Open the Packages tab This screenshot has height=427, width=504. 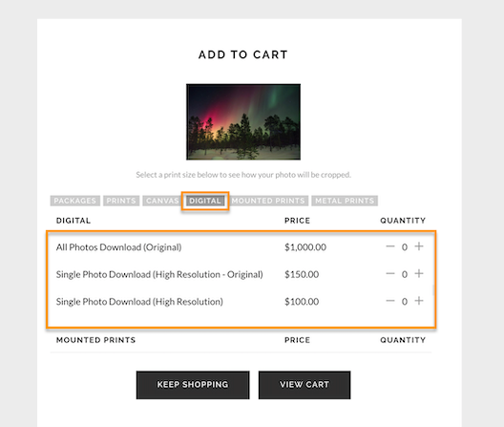click(74, 201)
